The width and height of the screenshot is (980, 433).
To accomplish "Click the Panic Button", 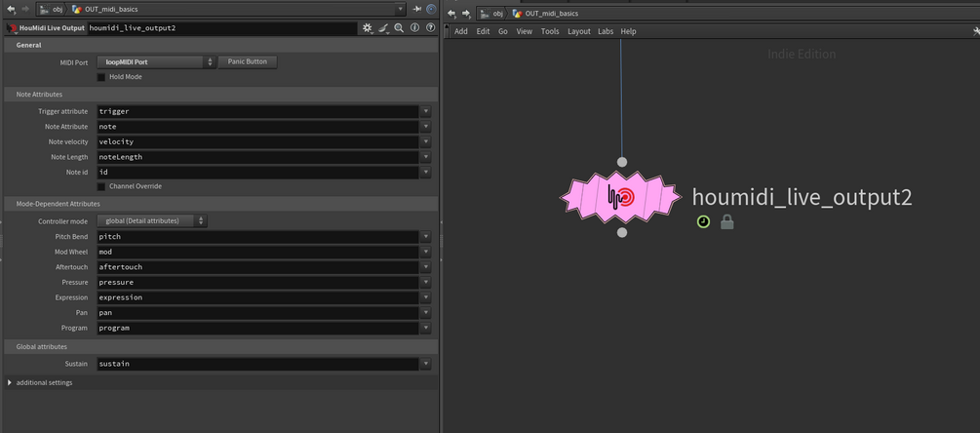I will coord(248,61).
